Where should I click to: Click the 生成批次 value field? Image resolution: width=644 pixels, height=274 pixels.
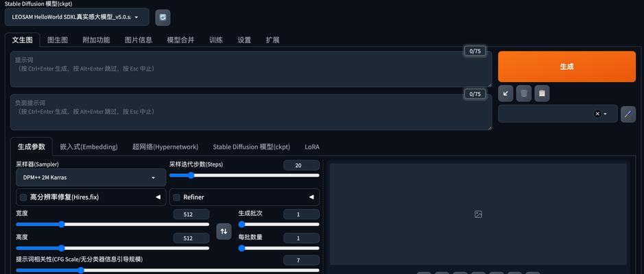tap(302, 214)
